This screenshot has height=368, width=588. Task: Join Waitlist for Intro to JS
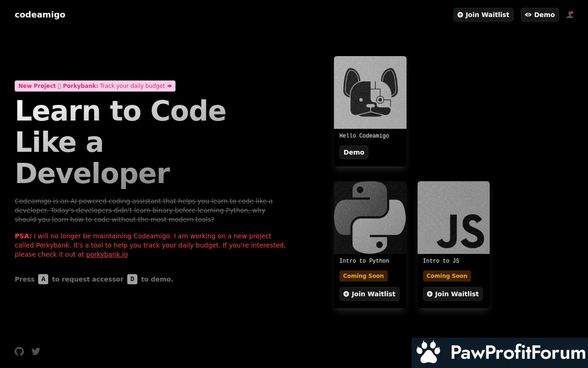tap(453, 294)
